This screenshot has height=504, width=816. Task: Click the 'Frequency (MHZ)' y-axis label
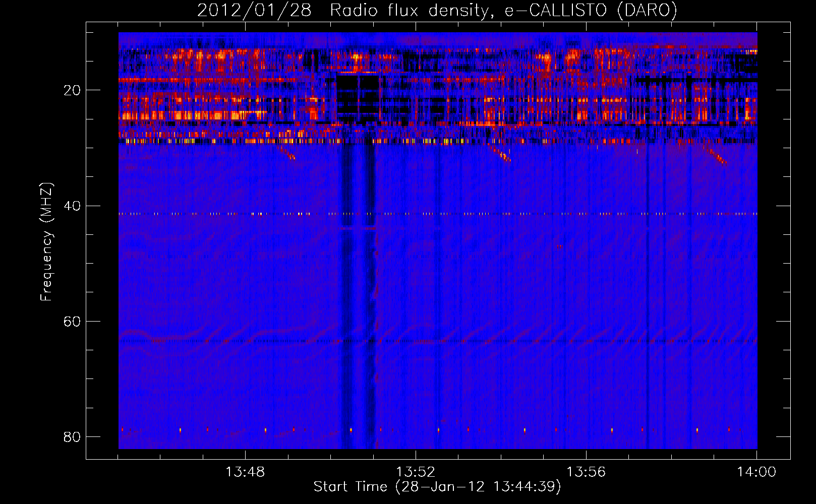coord(46,242)
